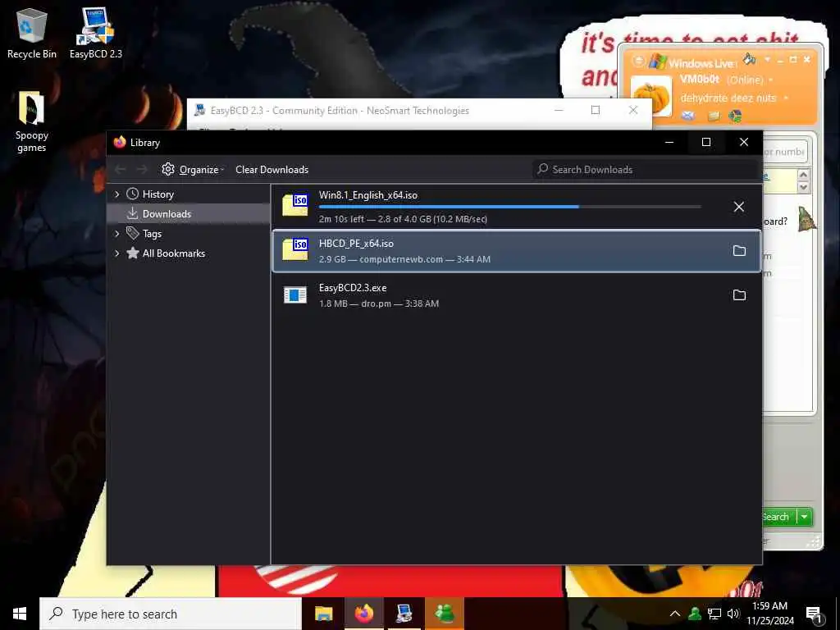840x630 pixels.
Task: Select the EasyBCD 2.3 desktop shortcut
Action: [x=96, y=33]
